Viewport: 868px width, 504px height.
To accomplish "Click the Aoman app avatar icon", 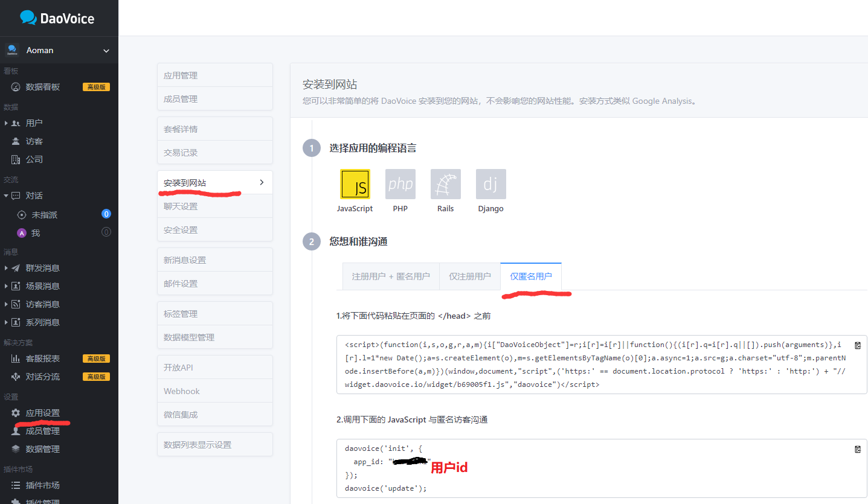I will pos(12,50).
